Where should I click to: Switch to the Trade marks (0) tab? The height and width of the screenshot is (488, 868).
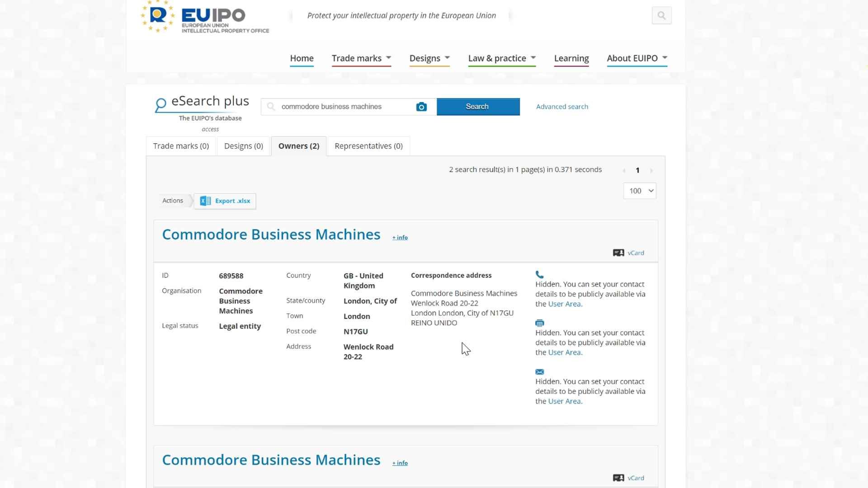[x=181, y=146]
